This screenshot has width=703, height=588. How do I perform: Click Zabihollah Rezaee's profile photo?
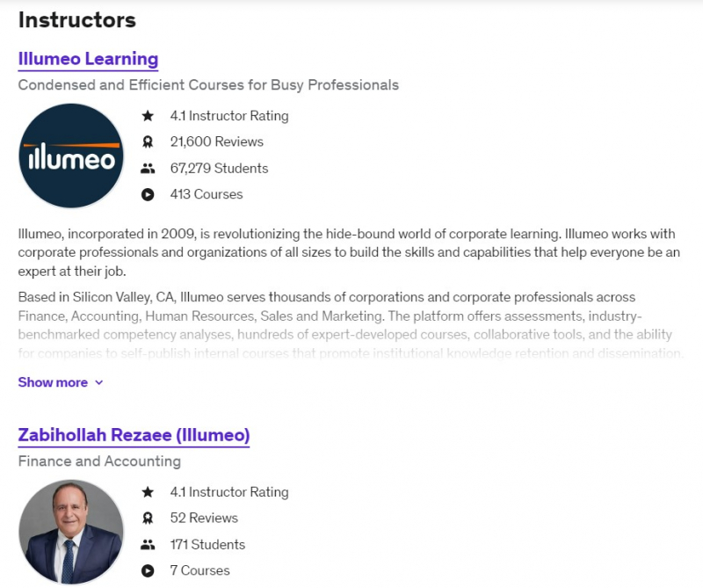coord(70,533)
